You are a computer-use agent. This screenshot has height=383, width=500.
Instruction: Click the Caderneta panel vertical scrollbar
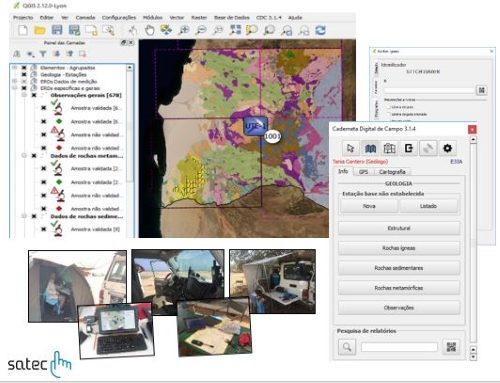click(x=473, y=242)
